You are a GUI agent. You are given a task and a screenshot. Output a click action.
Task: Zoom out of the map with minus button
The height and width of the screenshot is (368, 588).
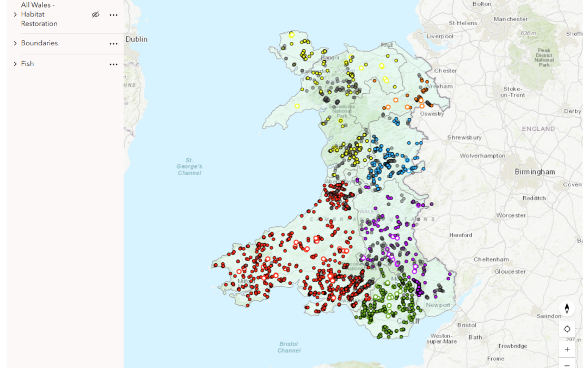point(567,365)
